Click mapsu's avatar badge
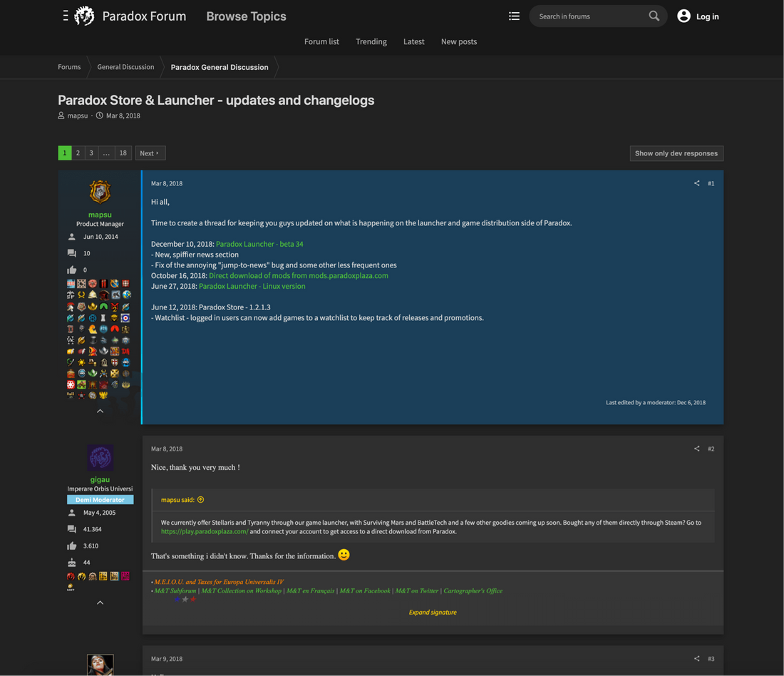This screenshot has width=784, height=676. click(x=100, y=192)
